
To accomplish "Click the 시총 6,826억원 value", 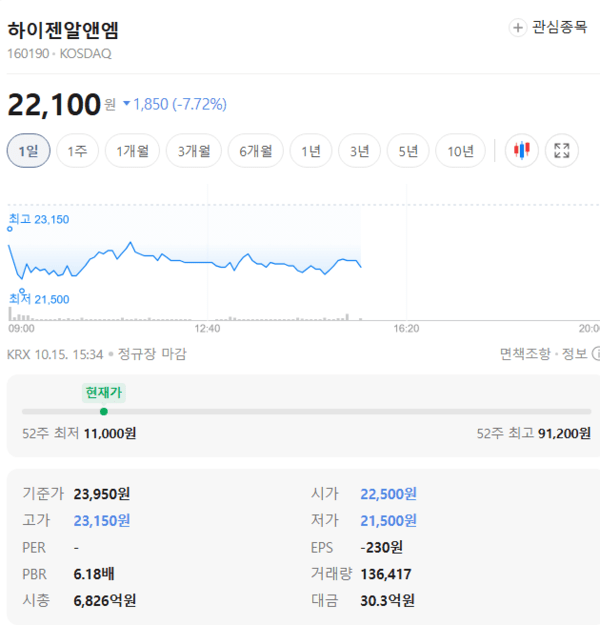I will pos(105,601).
